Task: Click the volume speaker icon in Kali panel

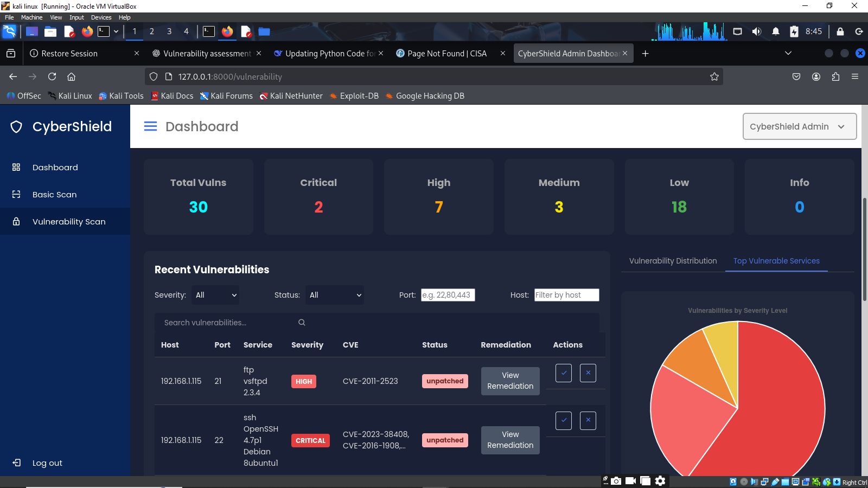Action: (757, 31)
